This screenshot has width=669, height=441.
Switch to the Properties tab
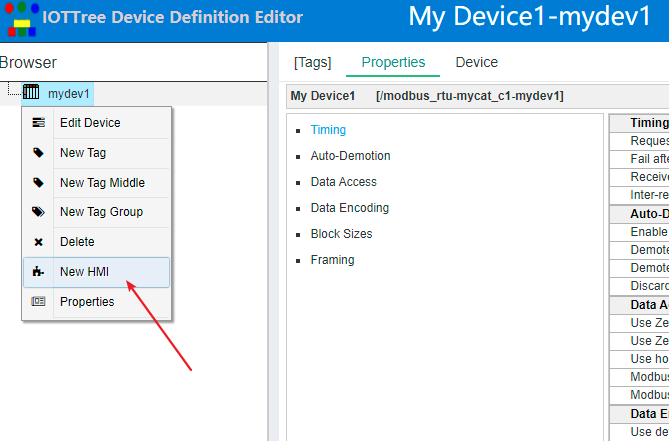[x=393, y=62]
